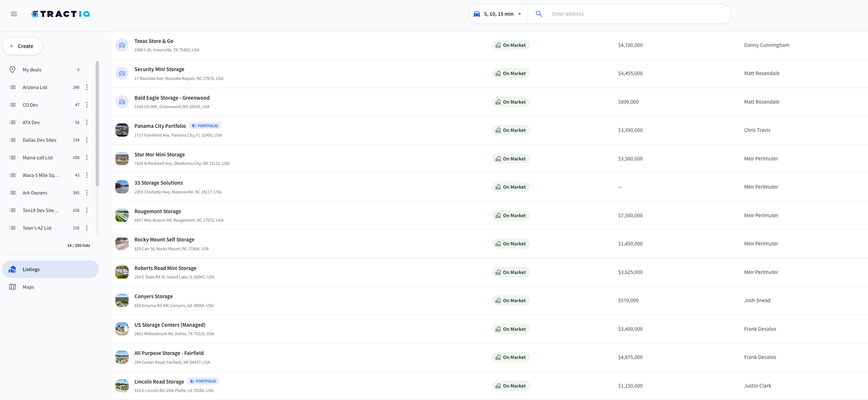
Task: Click the US Storage Centers (Managed) title
Action: tap(170, 325)
